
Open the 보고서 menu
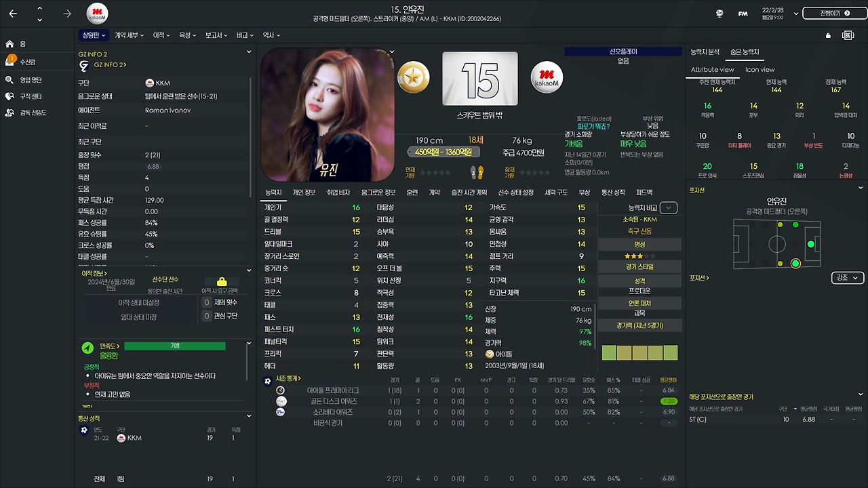click(216, 35)
